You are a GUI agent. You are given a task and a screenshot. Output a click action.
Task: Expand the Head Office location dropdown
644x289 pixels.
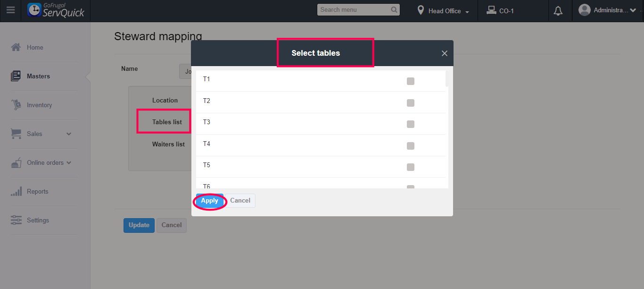(x=444, y=11)
